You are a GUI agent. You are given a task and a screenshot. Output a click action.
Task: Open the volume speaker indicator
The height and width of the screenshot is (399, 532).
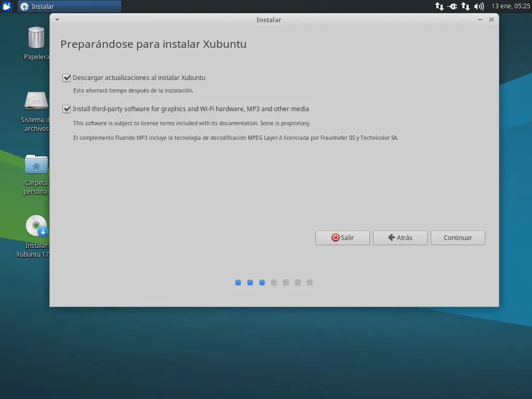[x=478, y=6]
